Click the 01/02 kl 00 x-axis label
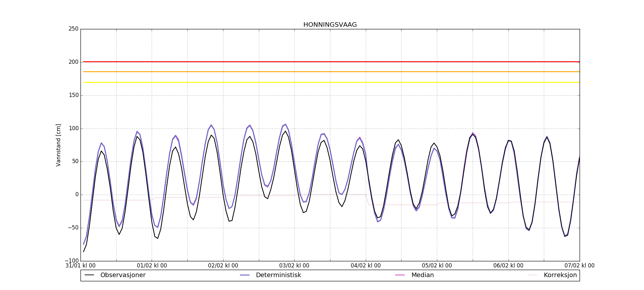The height and width of the screenshot is (290, 644). coord(152,266)
